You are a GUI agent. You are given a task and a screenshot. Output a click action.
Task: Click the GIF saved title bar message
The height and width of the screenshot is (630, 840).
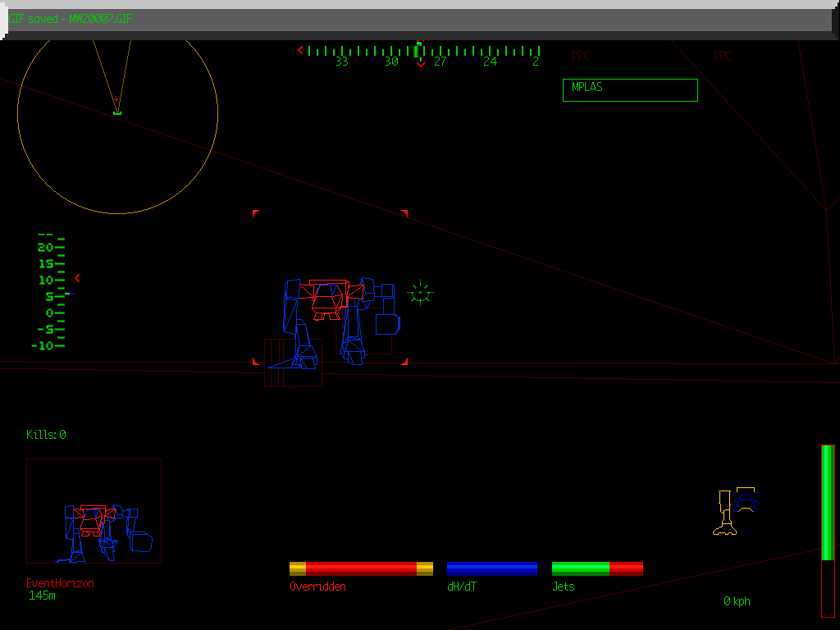pos(71,18)
